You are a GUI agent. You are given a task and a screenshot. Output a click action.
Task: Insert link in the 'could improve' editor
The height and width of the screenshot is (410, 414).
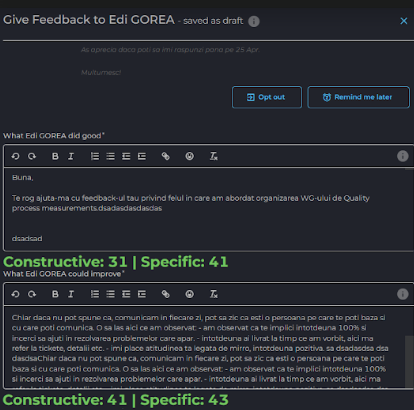click(166, 294)
